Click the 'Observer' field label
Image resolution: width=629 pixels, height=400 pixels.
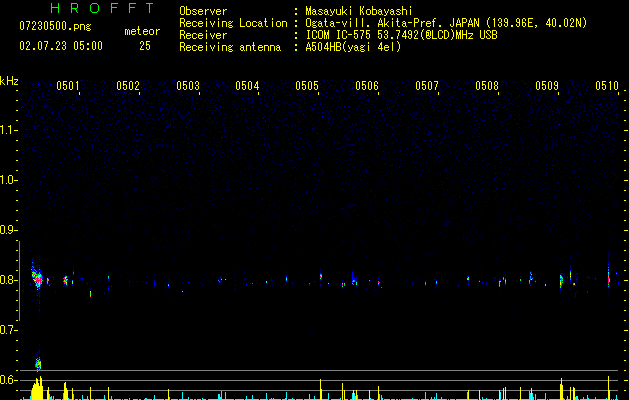point(203,11)
